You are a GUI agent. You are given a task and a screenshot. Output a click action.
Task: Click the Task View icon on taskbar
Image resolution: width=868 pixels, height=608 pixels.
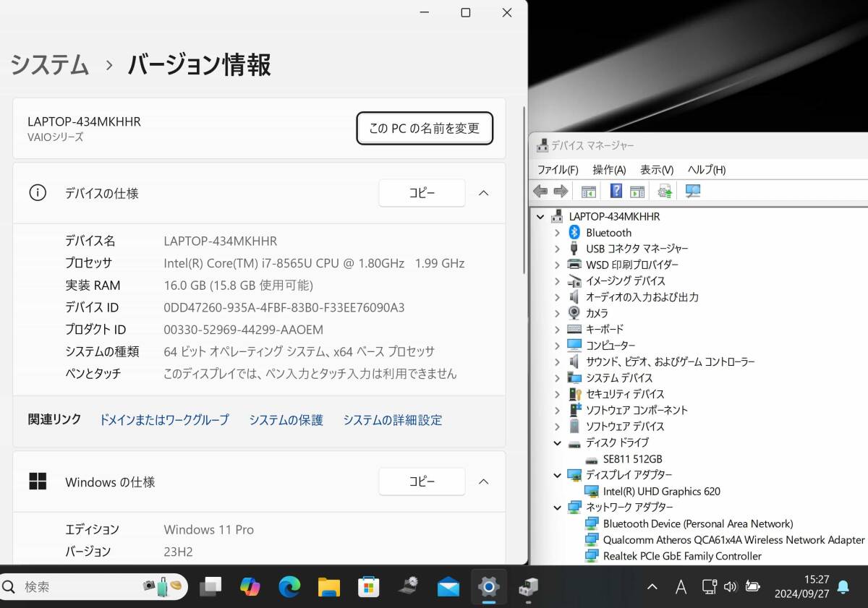click(210, 587)
